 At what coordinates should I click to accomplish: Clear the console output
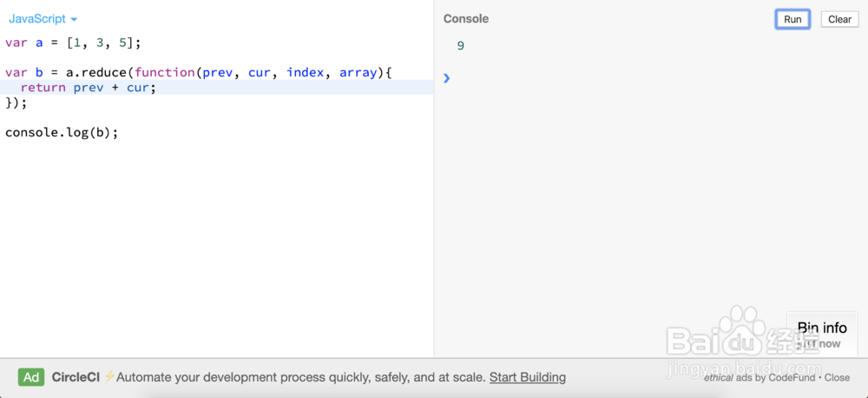839,19
